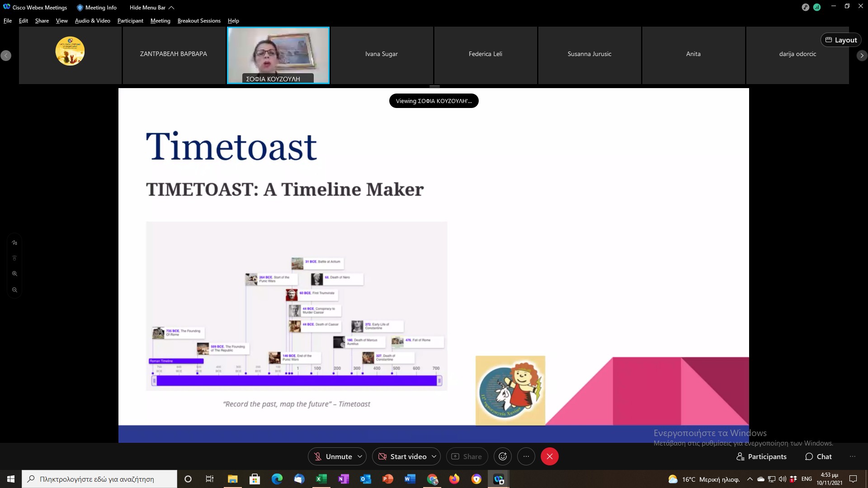Image resolution: width=868 pixels, height=488 pixels.
Task: Click the Share content button
Action: click(x=467, y=456)
